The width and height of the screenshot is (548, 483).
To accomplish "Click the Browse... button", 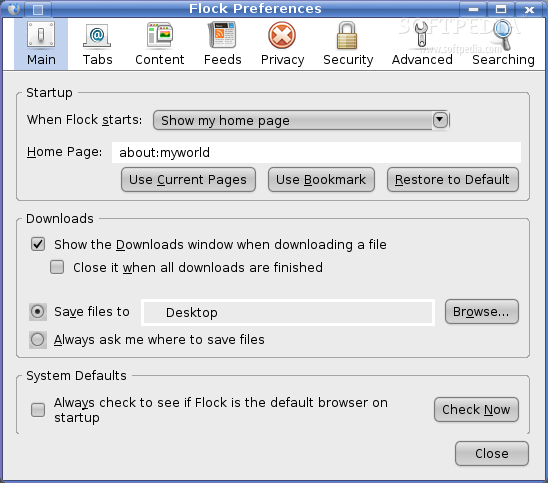I will click(x=482, y=311).
